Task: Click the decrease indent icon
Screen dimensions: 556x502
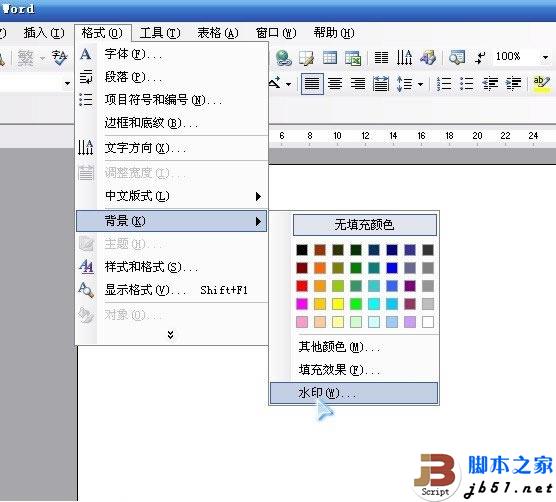Action: tap(490, 84)
